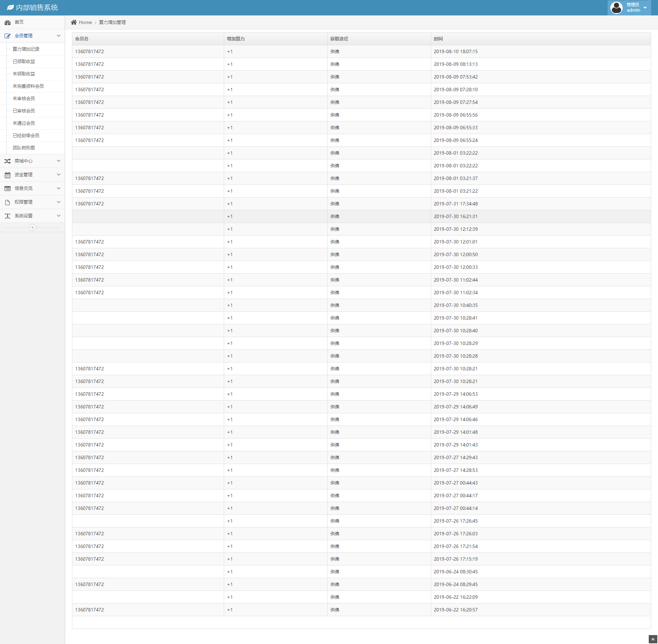The height and width of the screenshot is (644, 658).
Task: Click the calendar icon beside 资金管理
Action: pyautogui.click(x=8, y=175)
